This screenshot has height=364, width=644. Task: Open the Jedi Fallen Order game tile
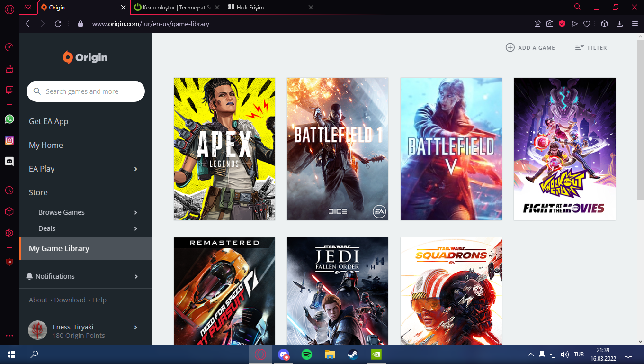pos(338,291)
